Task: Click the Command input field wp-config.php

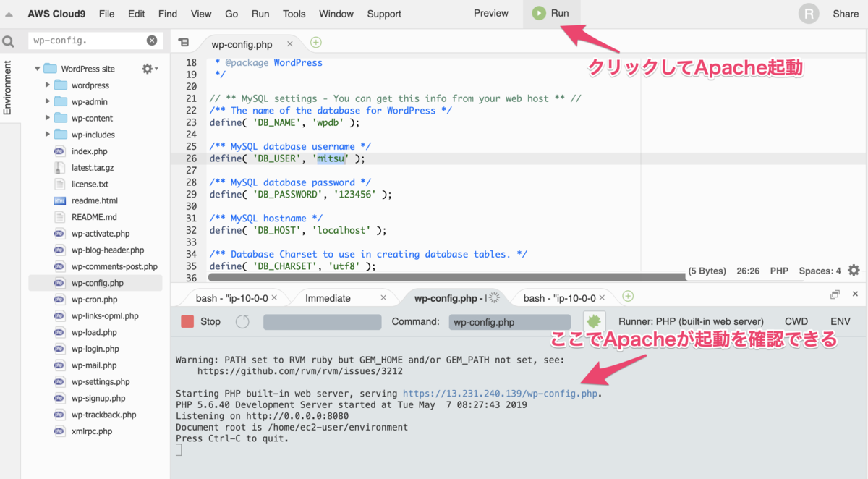Action: point(509,322)
